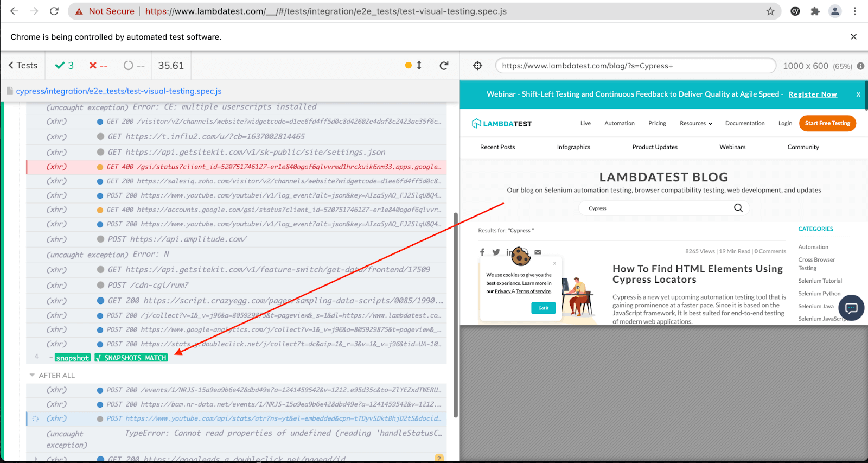Click the passed tests count
868x463 pixels.
(64, 66)
